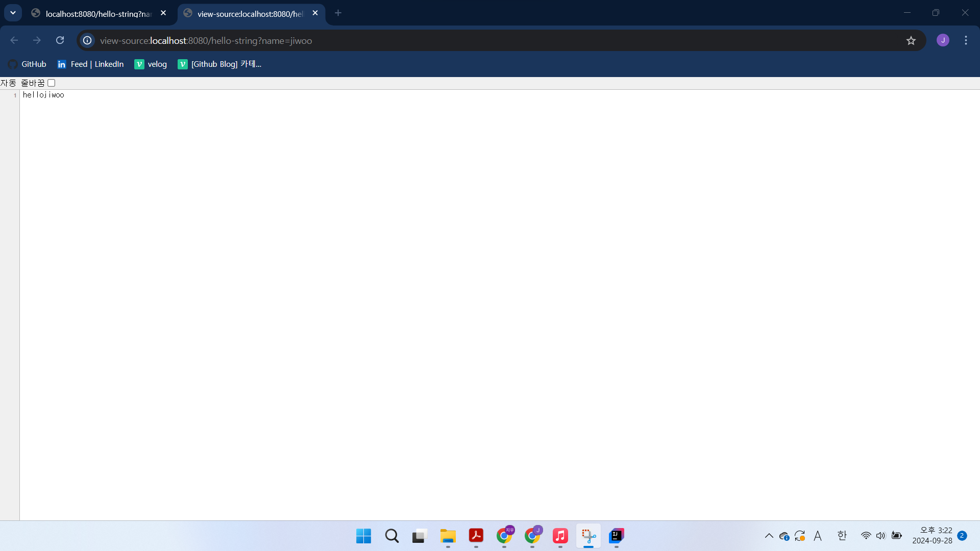This screenshot has height=551, width=980.
Task: Open volume control in system tray
Action: tap(880, 536)
